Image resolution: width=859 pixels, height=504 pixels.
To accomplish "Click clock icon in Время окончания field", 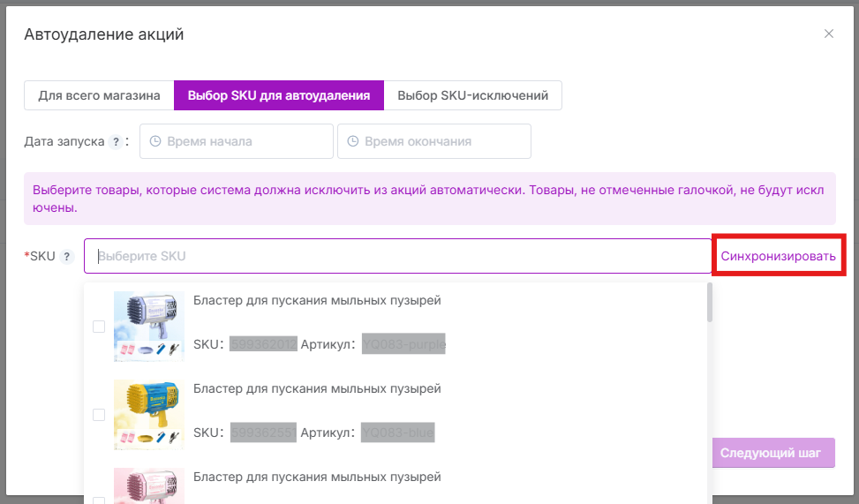I will (x=353, y=141).
